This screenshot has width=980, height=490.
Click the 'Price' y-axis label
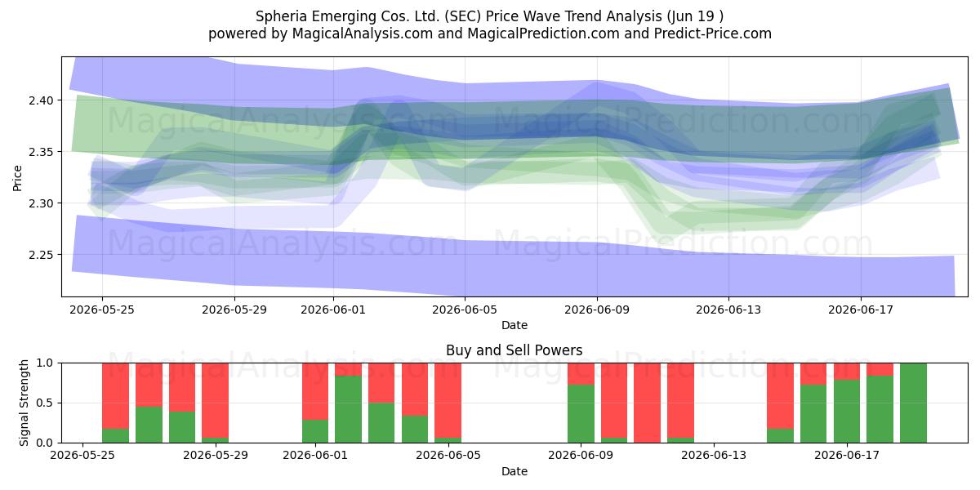18,177
